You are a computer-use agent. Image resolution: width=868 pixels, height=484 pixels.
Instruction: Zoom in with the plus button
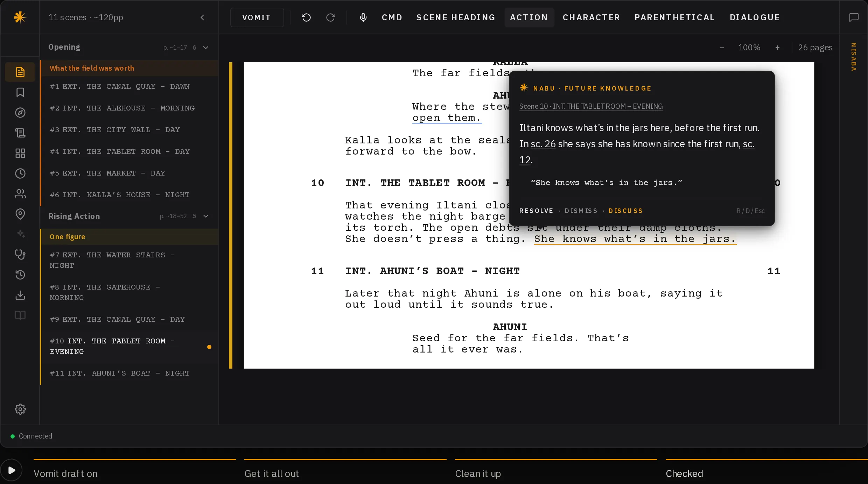[x=777, y=48]
